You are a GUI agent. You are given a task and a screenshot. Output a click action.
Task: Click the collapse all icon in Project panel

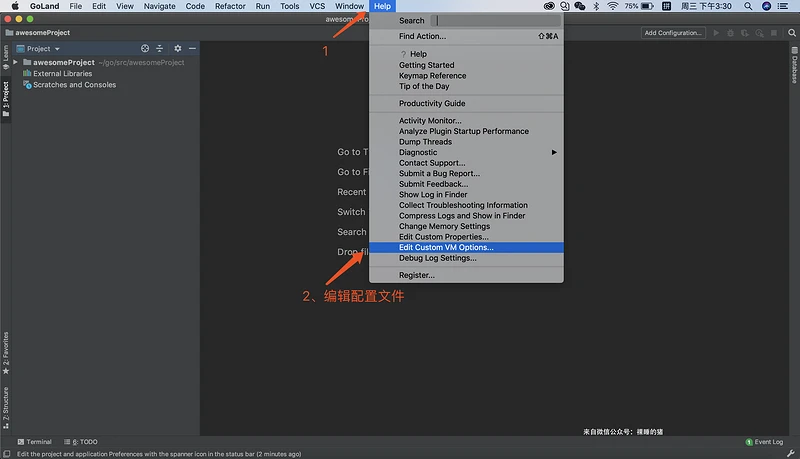click(159, 48)
